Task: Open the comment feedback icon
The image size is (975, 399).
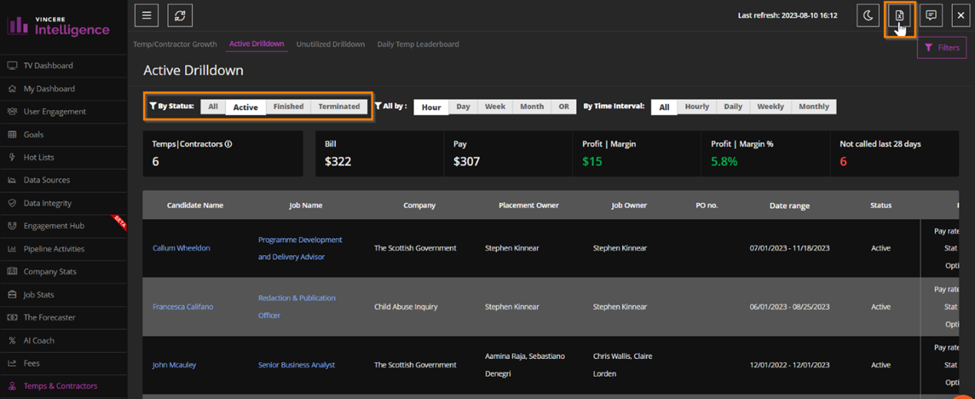Action: tap(931, 16)
